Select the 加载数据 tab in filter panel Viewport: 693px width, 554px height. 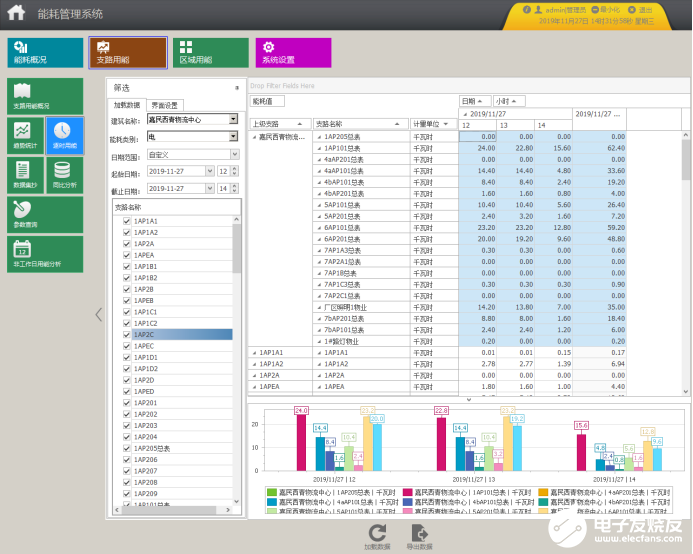coord(127,105)
